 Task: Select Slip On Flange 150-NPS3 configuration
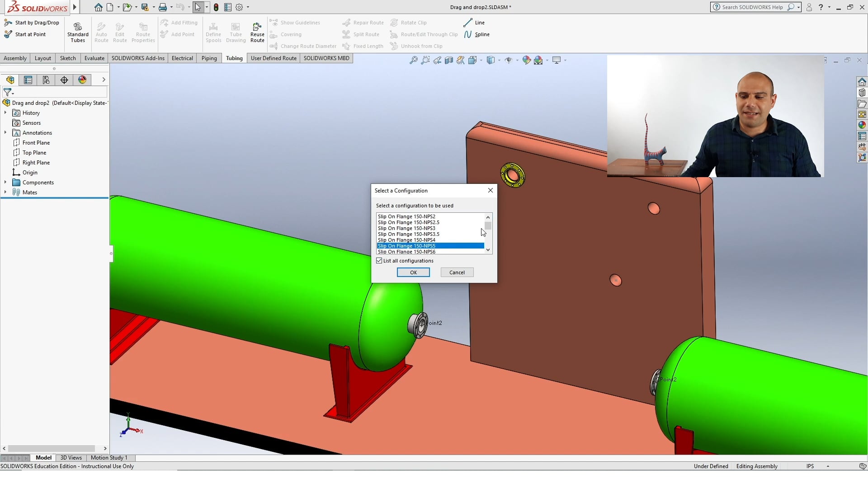tap(406, 228)
